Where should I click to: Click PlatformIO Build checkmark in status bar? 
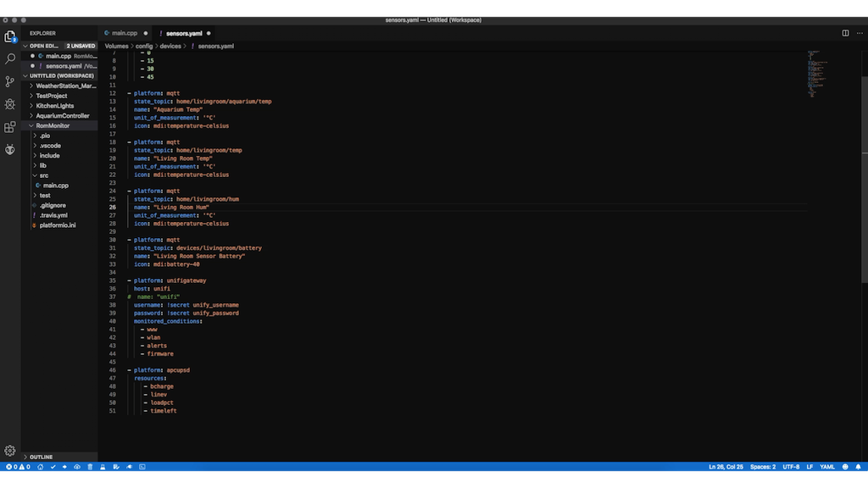point(53,467)
